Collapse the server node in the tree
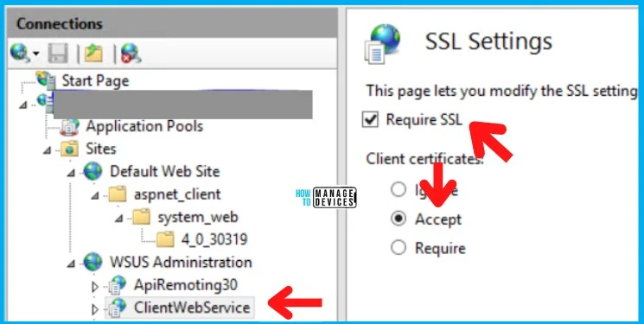This screenshot has height=324, width=644. pos(23,105)
